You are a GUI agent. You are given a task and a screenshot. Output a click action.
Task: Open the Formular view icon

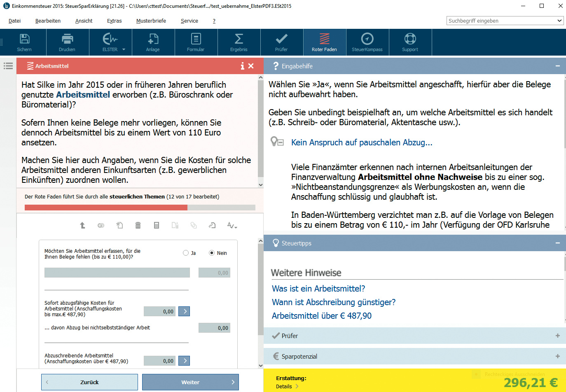196,39
